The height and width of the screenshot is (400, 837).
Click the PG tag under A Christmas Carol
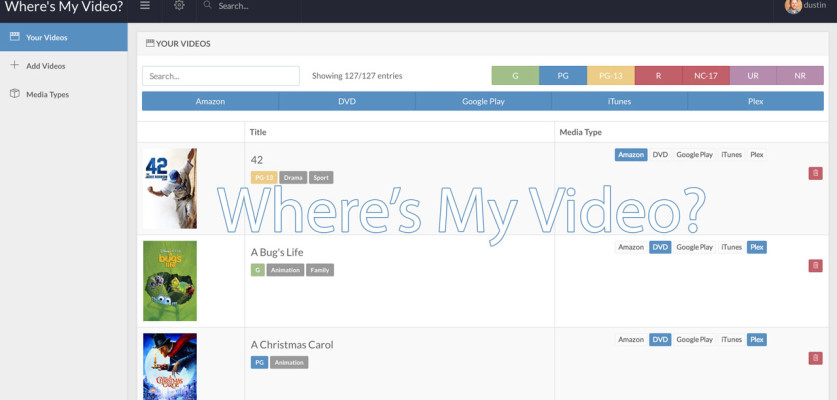pos(259,362)
